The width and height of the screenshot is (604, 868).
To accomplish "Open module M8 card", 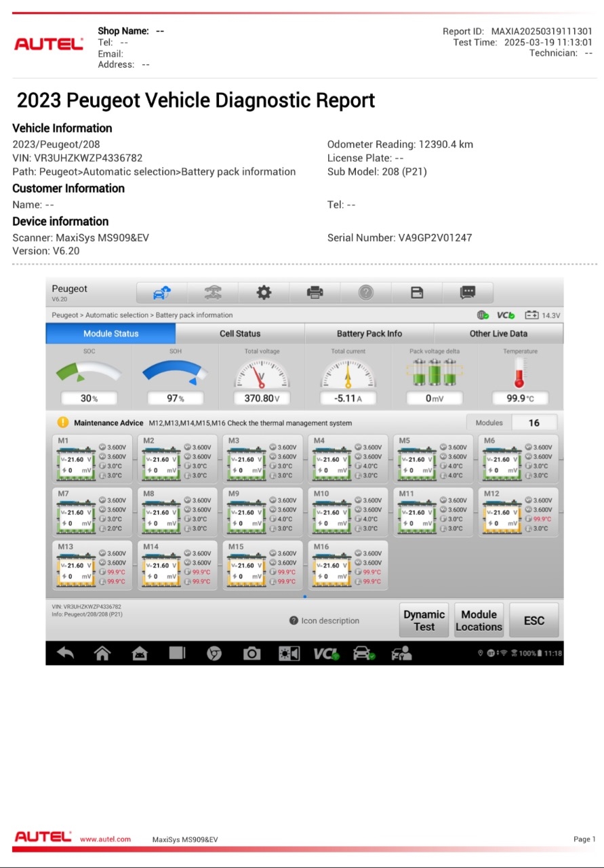I will point(177,511).
